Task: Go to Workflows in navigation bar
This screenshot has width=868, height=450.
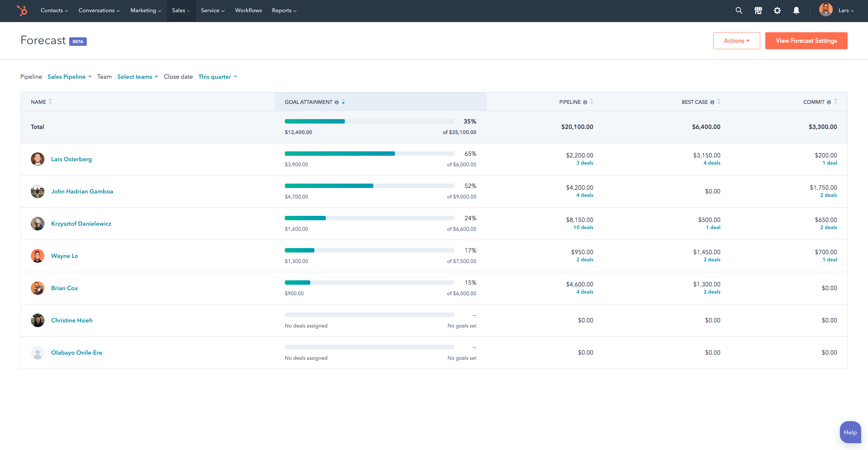Action: (x=248, y=11)
